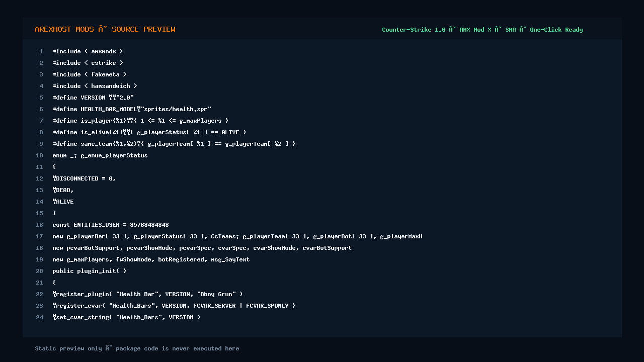Click the 'new g_maxPlayers, fwShowMode' code line
This screenshot has width=644, height=362.
tap(151, 259)
